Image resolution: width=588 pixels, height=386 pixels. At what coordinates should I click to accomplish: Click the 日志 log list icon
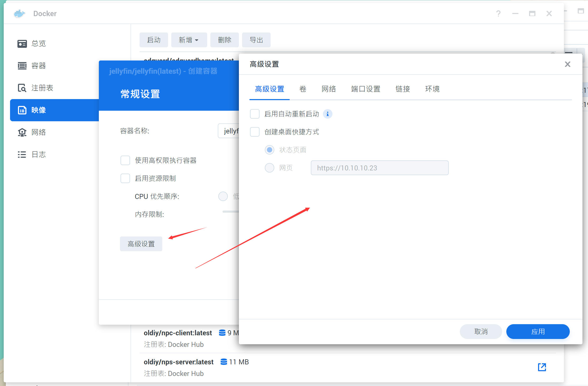point(22,155)
